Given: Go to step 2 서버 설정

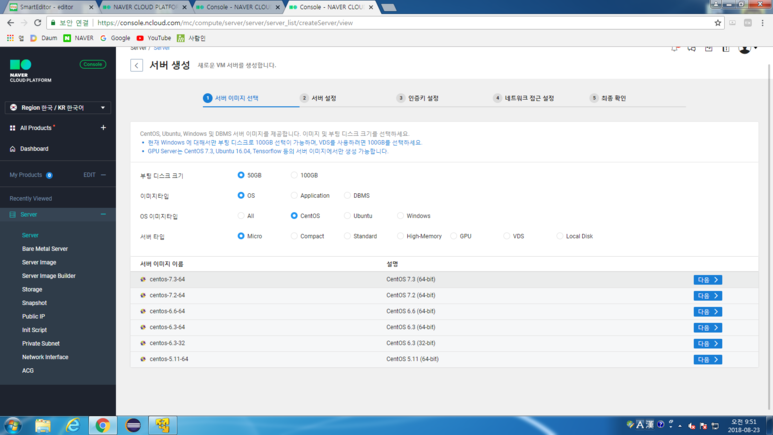Looking at the screenshot, I should (x=318, y=98).
